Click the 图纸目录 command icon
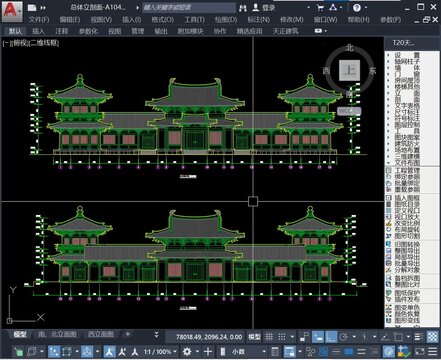This screenshot has width=441, height=360. [389, 204]
